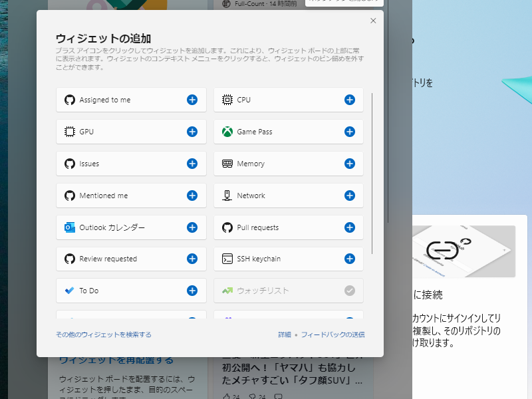Add the Mentioned me widget
The height and width of the screenshot is (399, 532).
point(192,196)
